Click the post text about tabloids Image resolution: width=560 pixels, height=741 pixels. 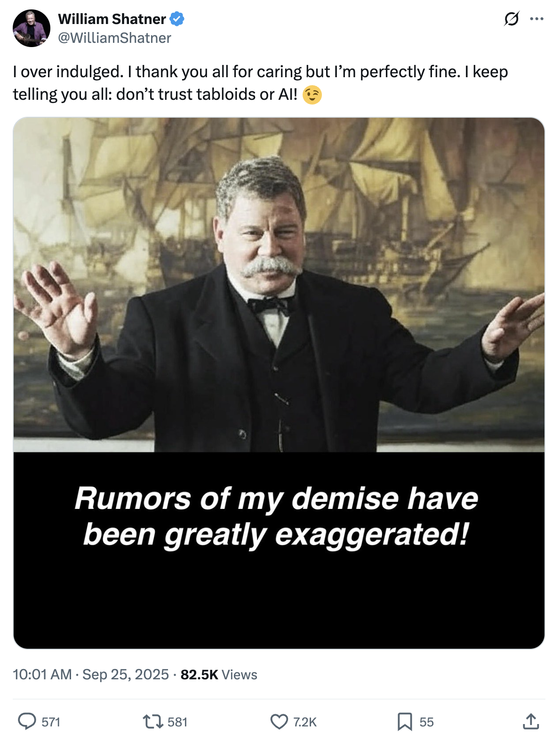[x=260, y=83]
